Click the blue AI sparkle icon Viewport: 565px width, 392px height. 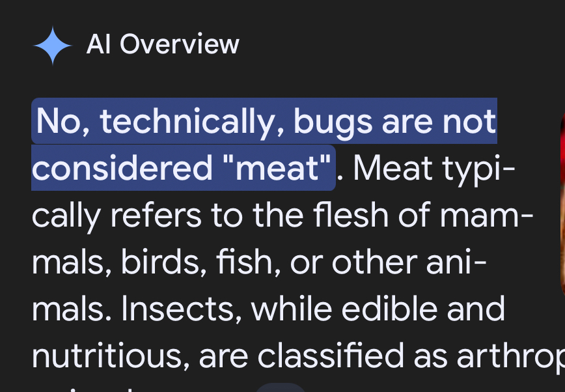pyautogui.click(x=53, y=46)
